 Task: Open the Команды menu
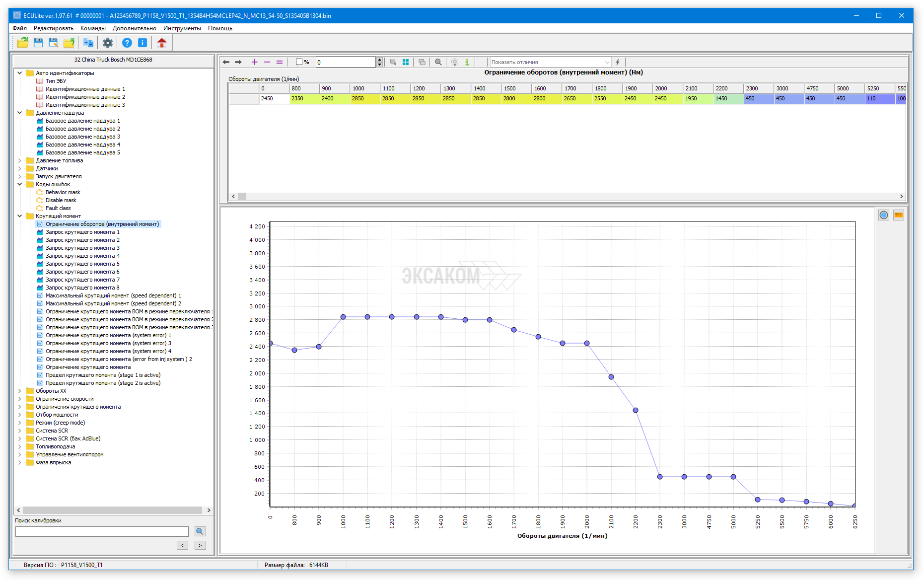(x=93, y=28)
